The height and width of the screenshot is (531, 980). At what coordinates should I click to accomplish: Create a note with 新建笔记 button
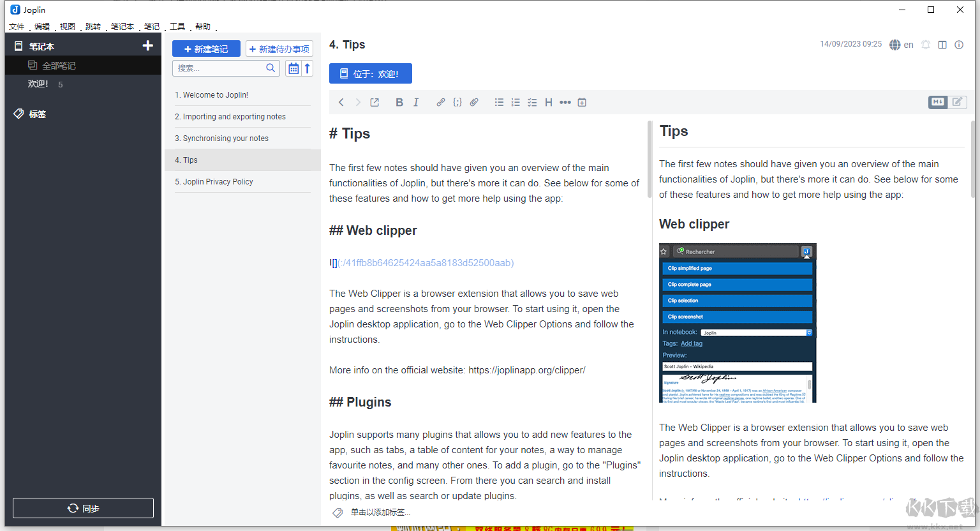click(x=206, y=49)
